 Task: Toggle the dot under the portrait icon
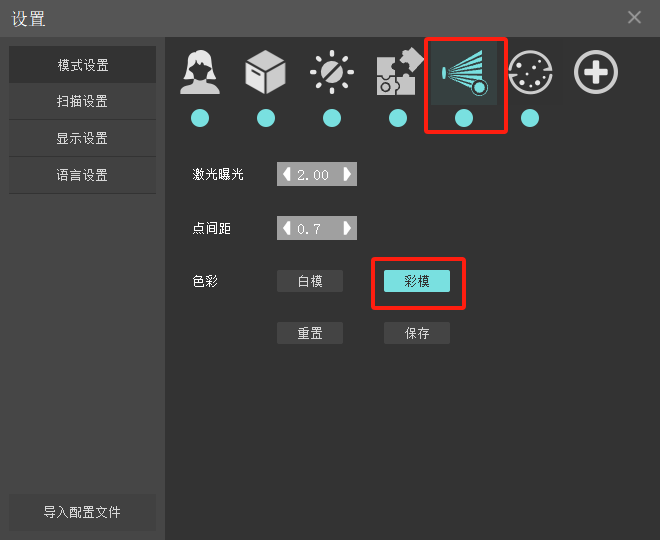click(200, 118)
